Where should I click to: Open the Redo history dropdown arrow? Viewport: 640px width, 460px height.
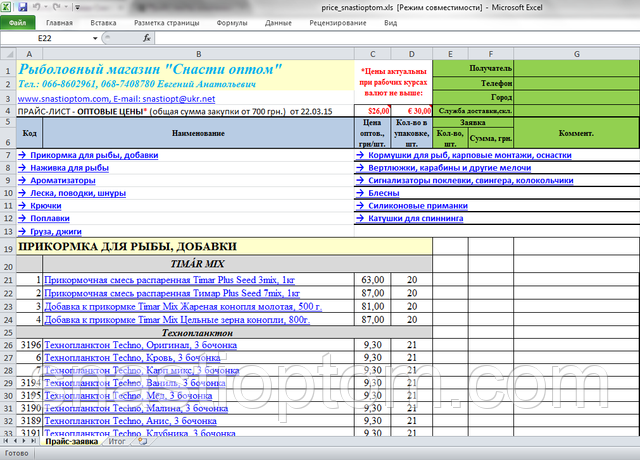point(66,7)
